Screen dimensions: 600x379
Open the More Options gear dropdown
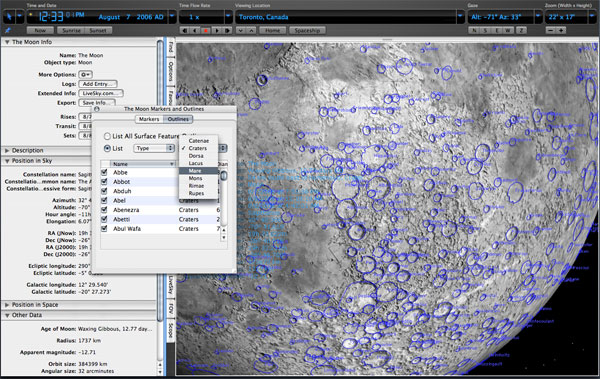tap(85, 75)
